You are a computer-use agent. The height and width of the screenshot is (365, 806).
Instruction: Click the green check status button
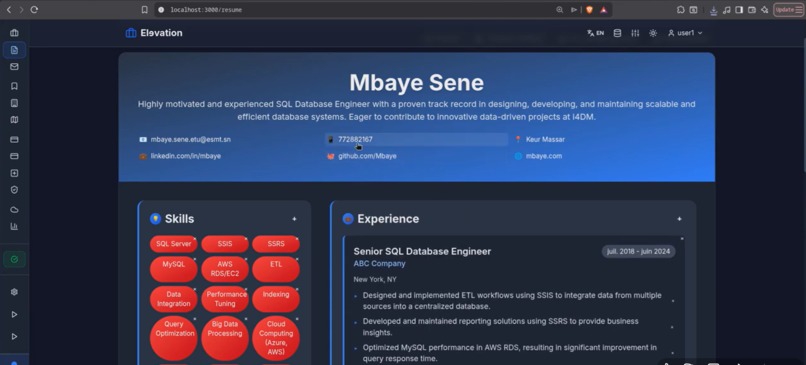click(x=14, y=260)
